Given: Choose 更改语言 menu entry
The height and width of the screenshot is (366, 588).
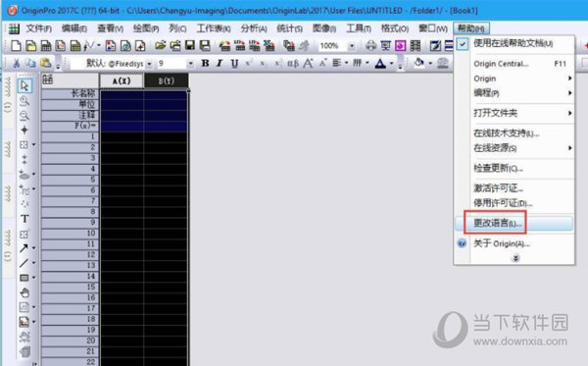Looking at the screenshot, I should (x=514, y=223).
